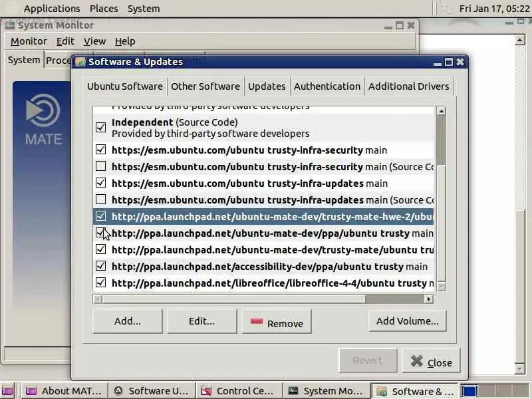Toggle the trusty-mate-hwe-2 PPA checkbox

101,216
